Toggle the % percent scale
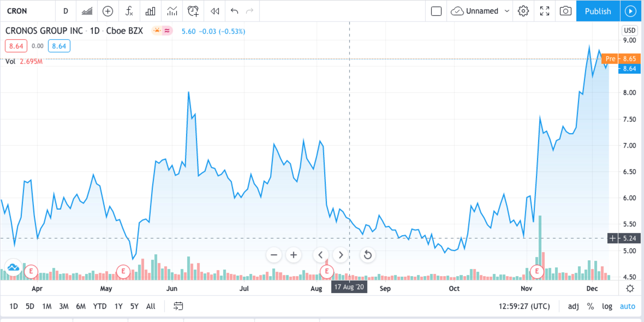The height and width of the screenshot is (322, 644). [590, 306]
